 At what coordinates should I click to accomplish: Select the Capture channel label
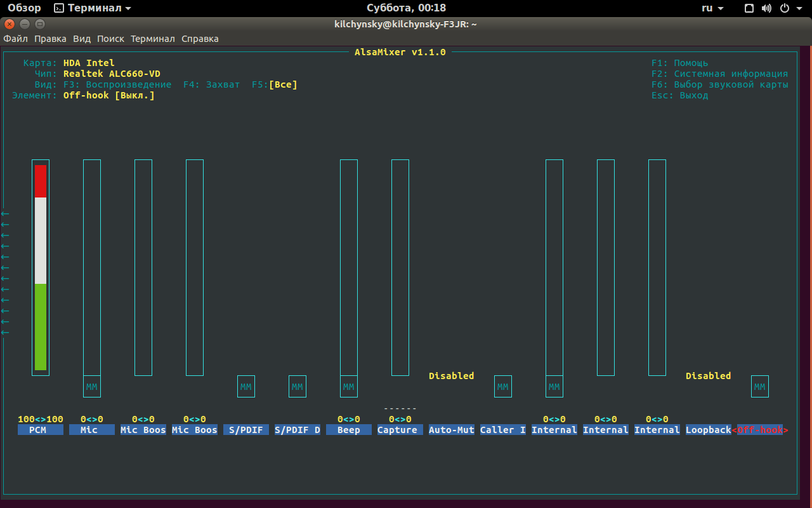click(400, 430)
